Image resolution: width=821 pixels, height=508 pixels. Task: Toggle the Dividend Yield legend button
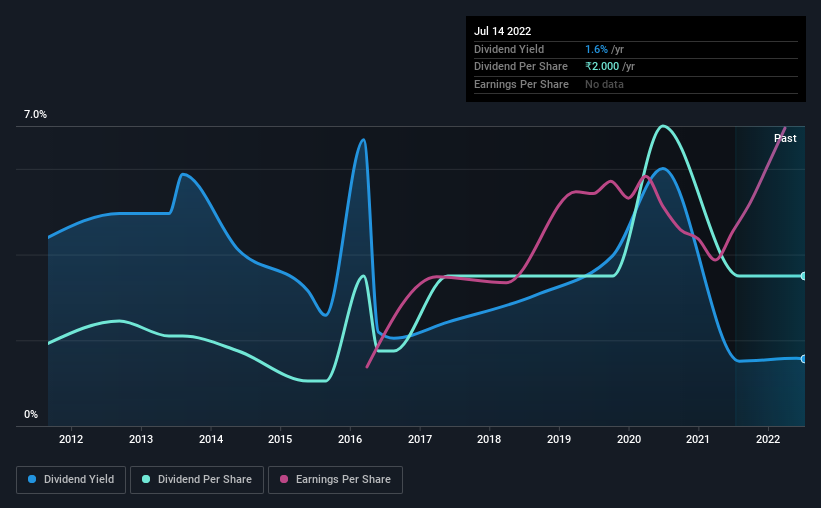click(71, 480)
